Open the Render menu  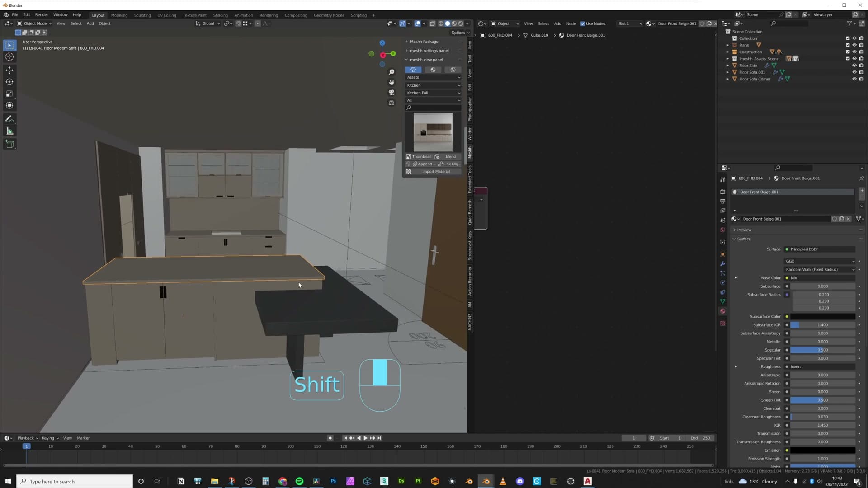[x=42, y=15]
